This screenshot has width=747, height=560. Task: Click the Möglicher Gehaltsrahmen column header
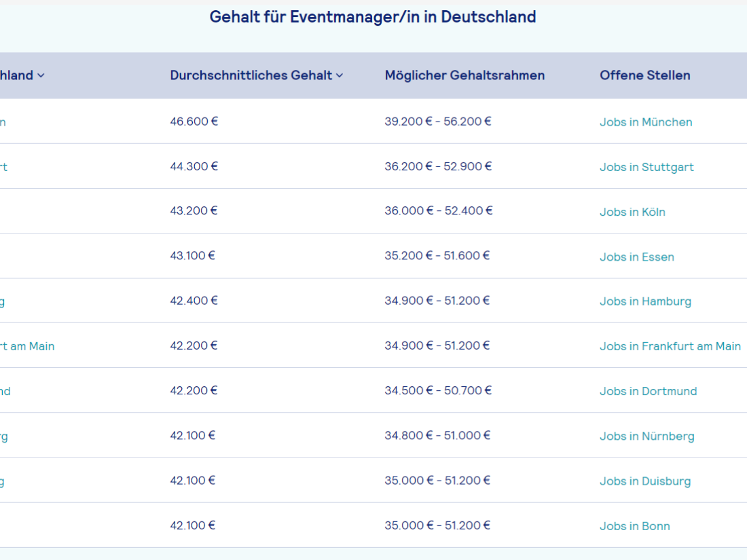click(464, 75)
